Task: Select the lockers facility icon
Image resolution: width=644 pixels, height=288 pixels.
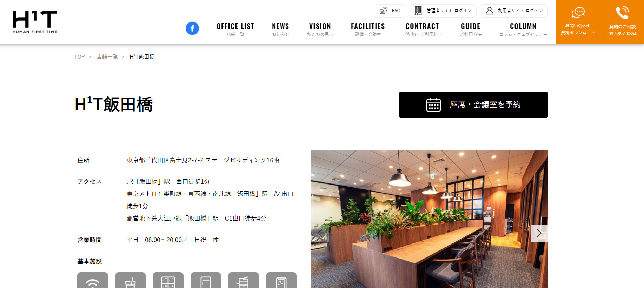Action: tap(168, 280)
